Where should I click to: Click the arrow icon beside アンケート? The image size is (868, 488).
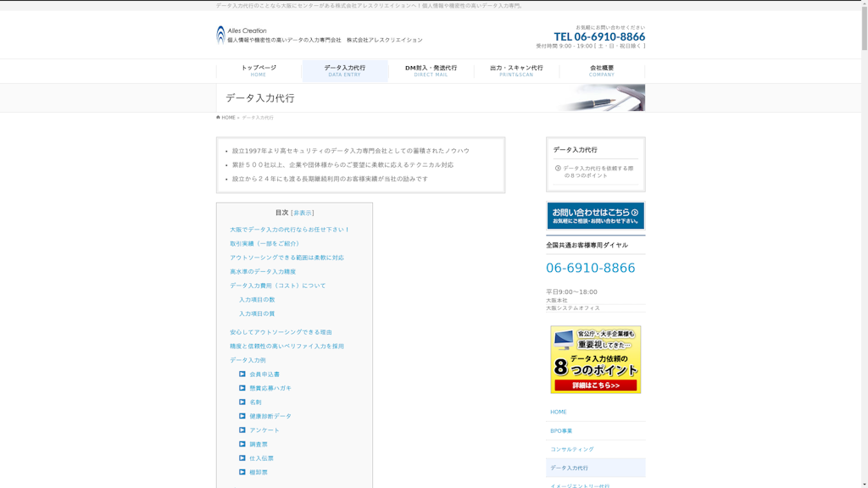tap(242, 429)
